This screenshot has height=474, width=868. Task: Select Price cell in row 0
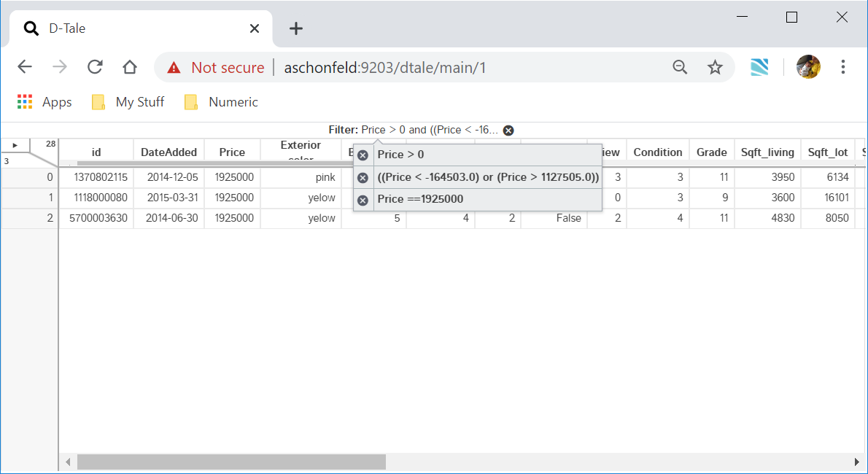tap(232, 177)
